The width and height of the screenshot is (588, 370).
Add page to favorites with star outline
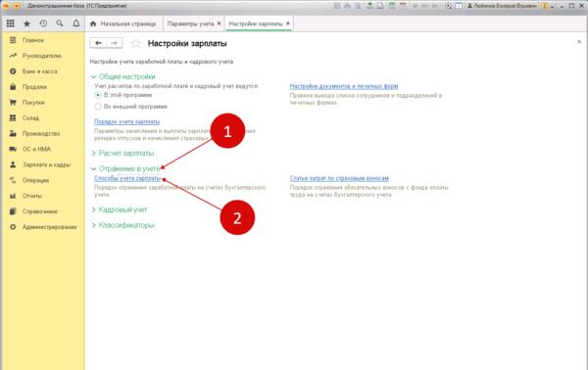point(135,43)
